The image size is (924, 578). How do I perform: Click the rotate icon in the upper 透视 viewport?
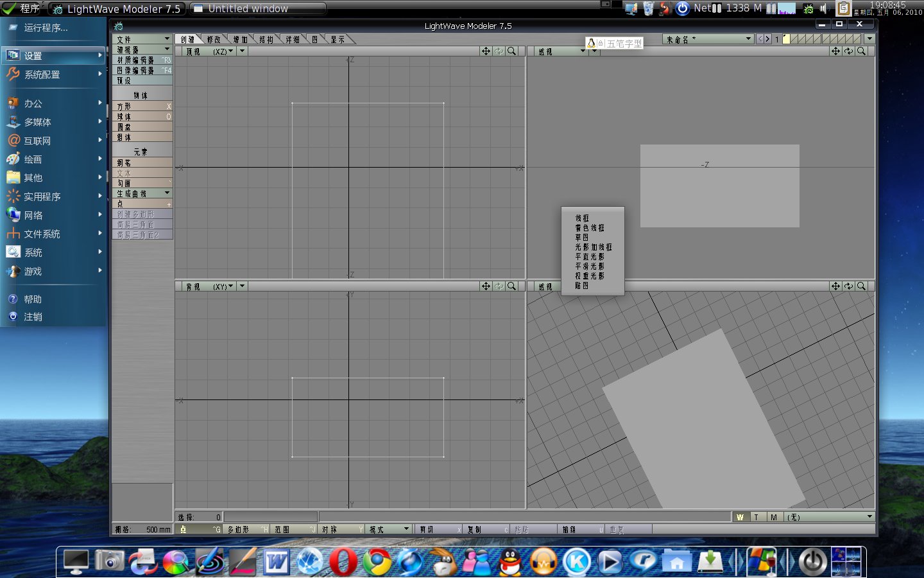[x=848, y=51]
